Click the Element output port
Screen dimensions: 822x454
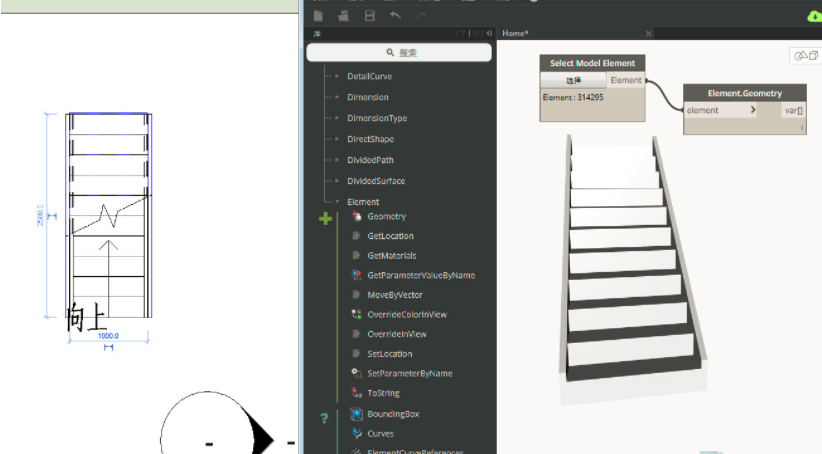pos(626,80)
